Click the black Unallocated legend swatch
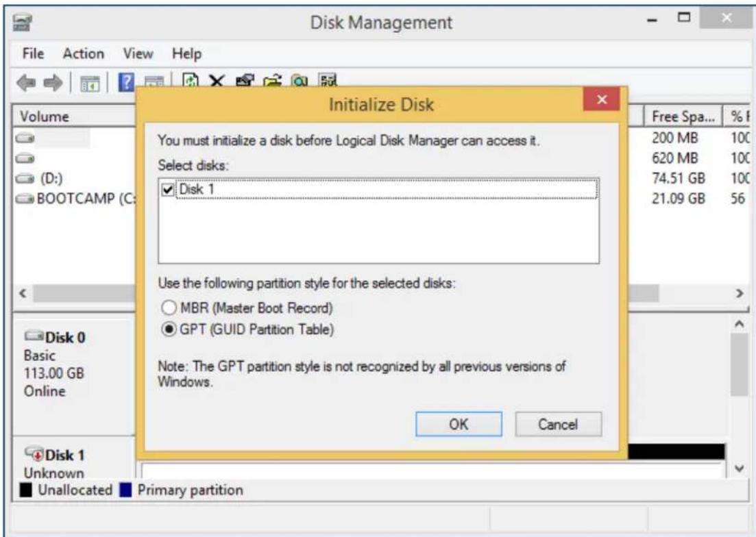This screenshot has width=756, height=537. 26,490
